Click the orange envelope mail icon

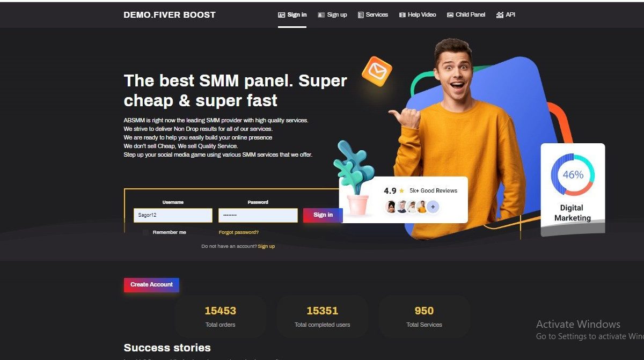click(x=377, y=71)
